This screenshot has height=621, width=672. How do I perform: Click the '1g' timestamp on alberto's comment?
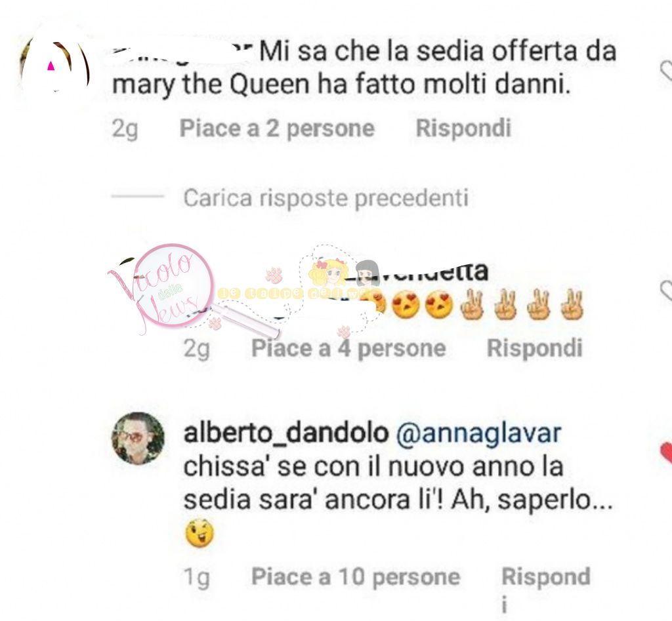[x=197, y=577]
